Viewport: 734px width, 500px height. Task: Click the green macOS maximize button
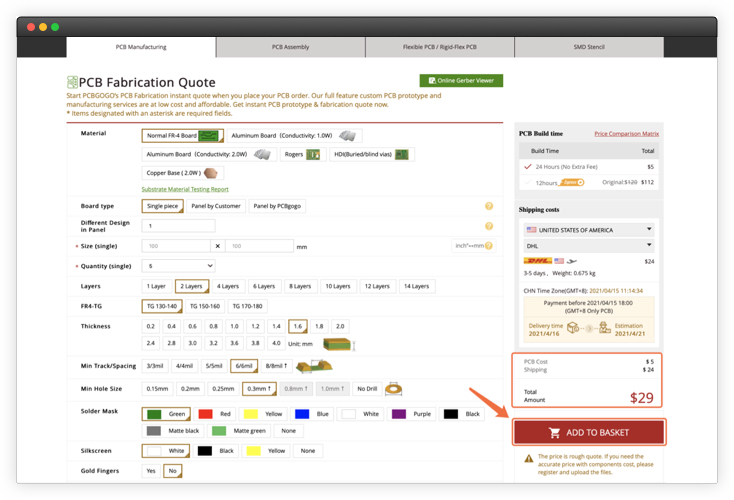[55, 27]
